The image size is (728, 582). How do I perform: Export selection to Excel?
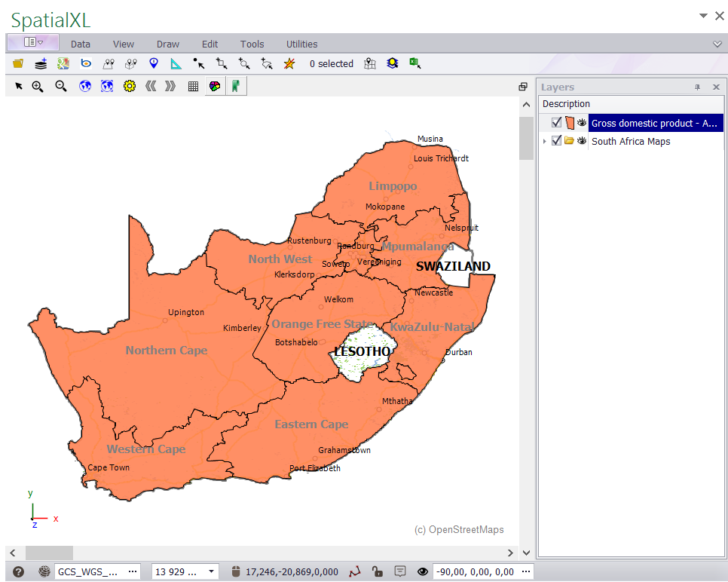point(415,63)
